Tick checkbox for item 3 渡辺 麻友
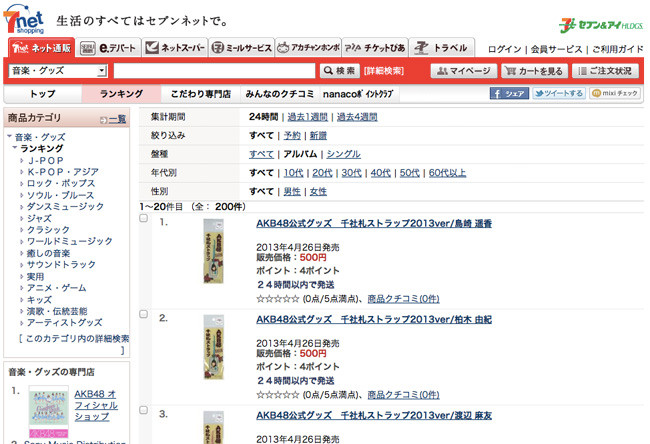This screenshot has height=444, width=650. pyautogui.click(x=143, y=410)
